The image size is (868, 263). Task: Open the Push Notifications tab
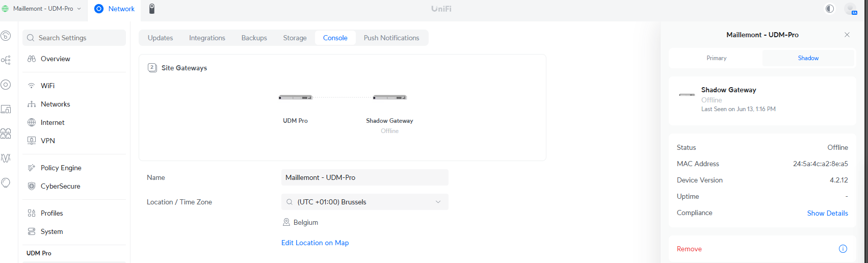pyautogui.click(x=391, y=38)
